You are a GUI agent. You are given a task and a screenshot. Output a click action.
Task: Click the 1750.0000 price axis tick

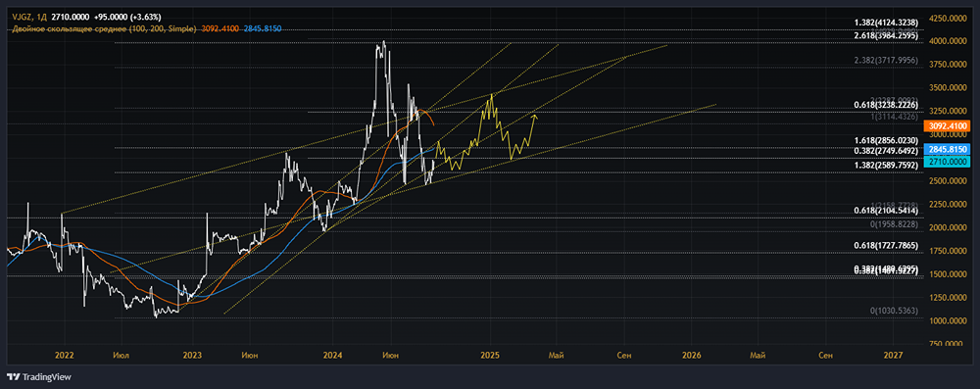(x=949, y=252)
